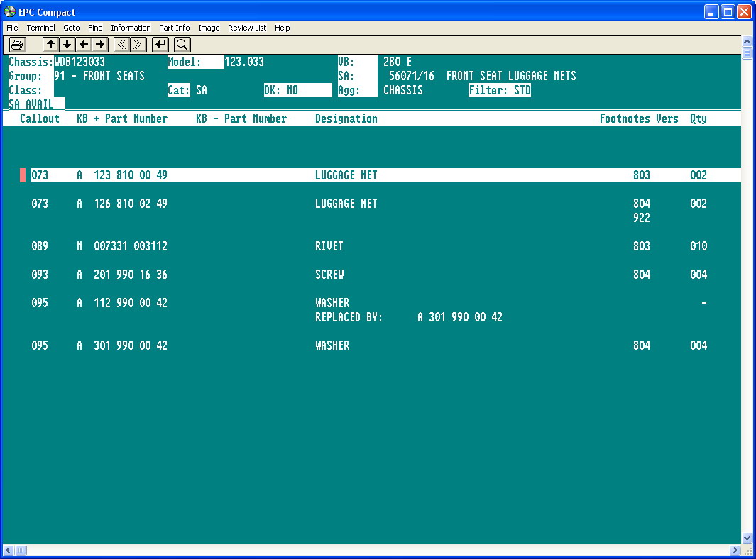Click the DK: NO field
Screen dimensions: 756x559
[x=298, y=90]
